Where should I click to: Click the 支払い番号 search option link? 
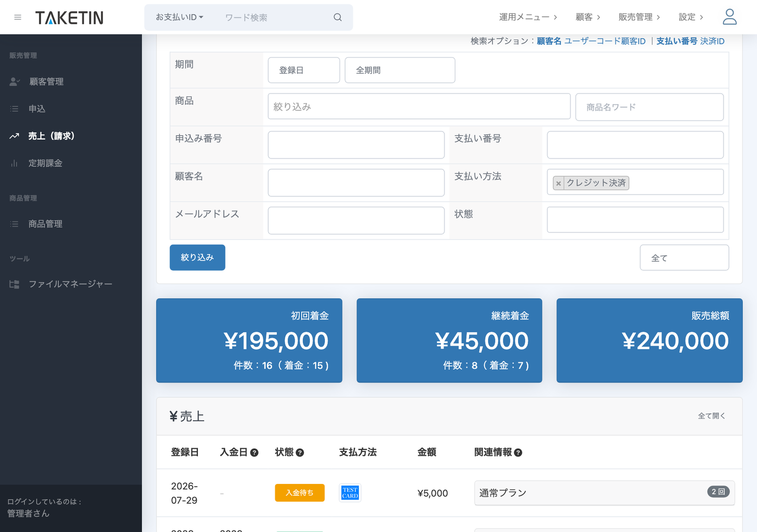coord(677,41)
